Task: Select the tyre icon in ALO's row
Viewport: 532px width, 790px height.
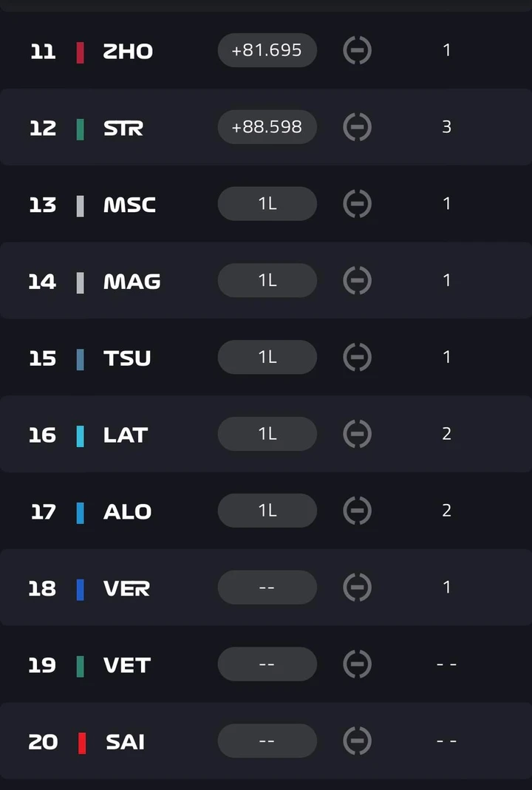Action: pos(357,511)
